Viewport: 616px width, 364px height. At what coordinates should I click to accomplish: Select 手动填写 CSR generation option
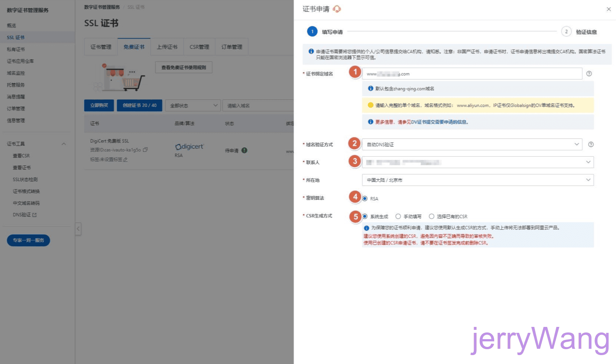(398, 216)
